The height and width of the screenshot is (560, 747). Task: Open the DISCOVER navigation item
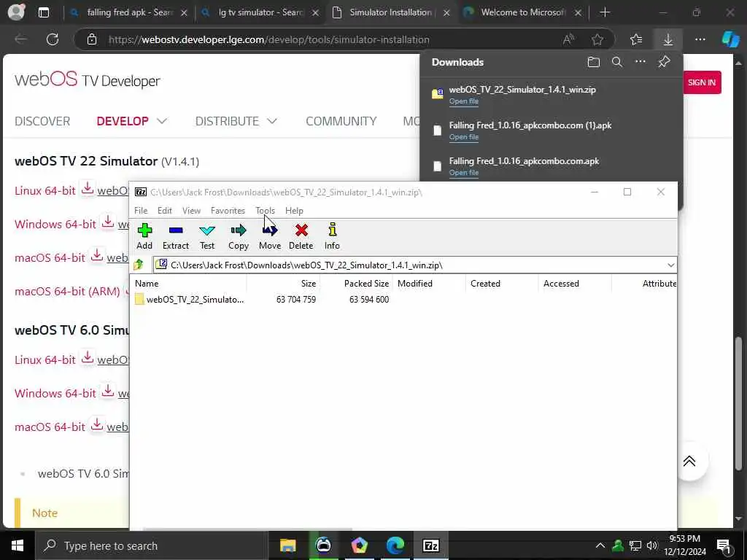click(42, 121)
